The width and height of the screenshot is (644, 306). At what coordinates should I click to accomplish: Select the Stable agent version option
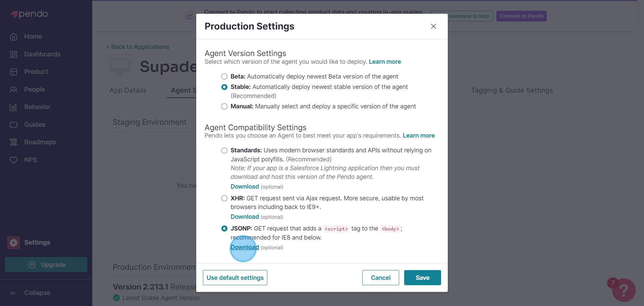pos(224,87)
